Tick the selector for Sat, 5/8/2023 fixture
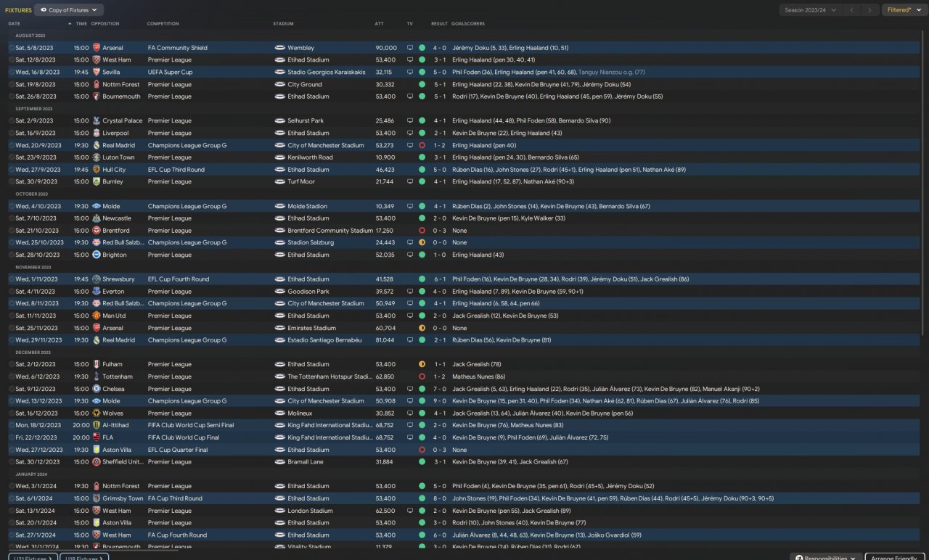 point(12,48)
